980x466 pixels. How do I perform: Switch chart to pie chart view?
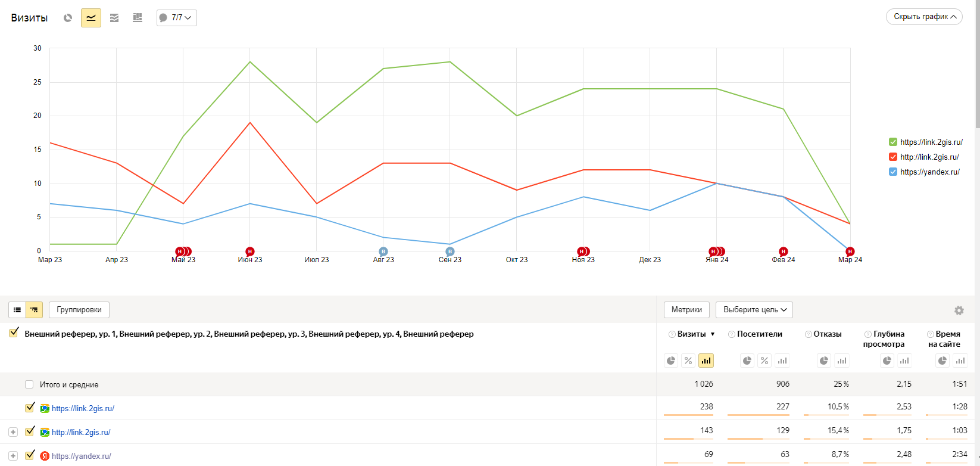(68, 18)
